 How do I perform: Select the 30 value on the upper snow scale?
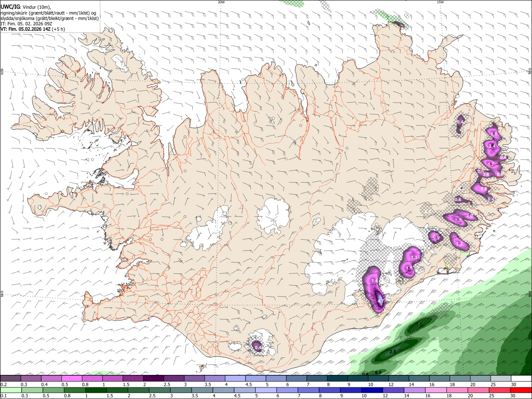pyautogui.click(x=514, y=384)
